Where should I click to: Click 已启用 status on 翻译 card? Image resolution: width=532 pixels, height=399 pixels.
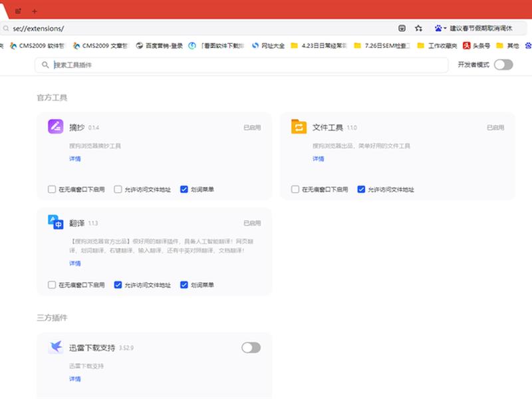(x=252, y=223)
